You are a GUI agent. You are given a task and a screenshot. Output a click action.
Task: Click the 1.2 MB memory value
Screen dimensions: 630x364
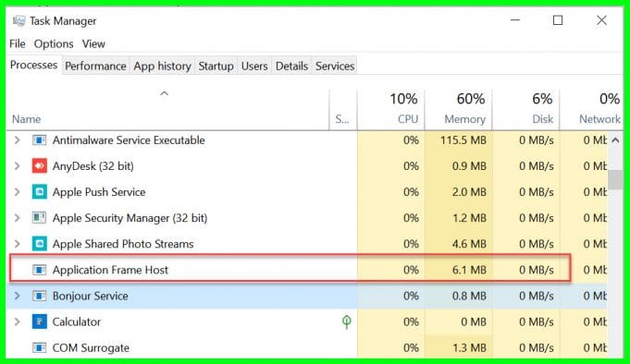tap(469, 218)
